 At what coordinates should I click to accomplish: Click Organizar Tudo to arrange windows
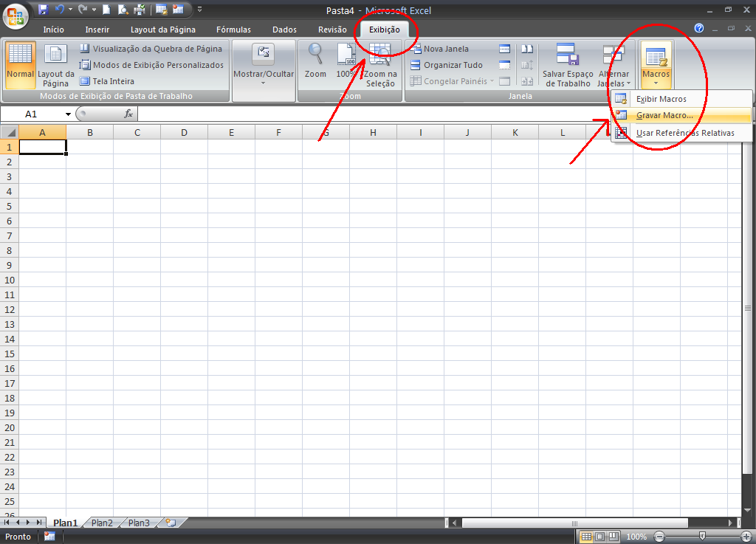(447, 65)
